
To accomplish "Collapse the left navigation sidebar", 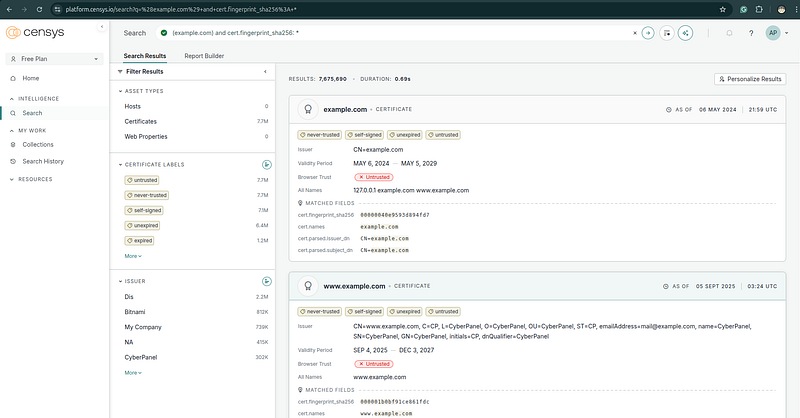I will tap(102, 27).
